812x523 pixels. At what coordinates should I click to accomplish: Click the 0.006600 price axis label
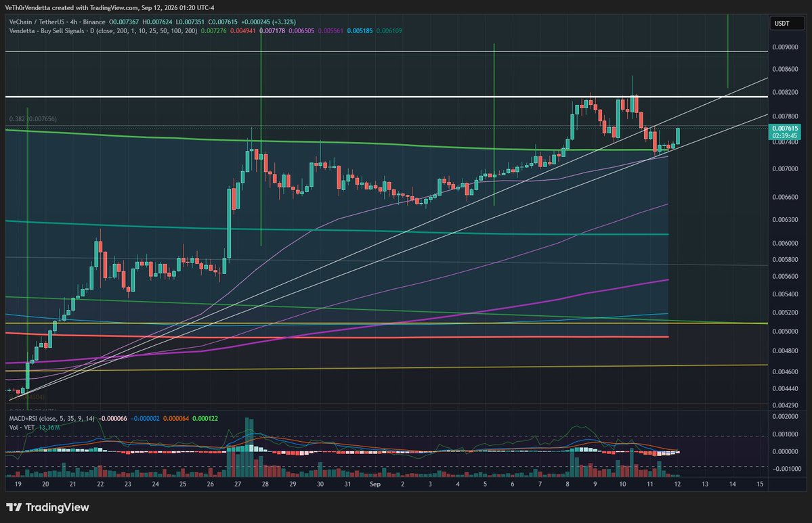point(785,197)
